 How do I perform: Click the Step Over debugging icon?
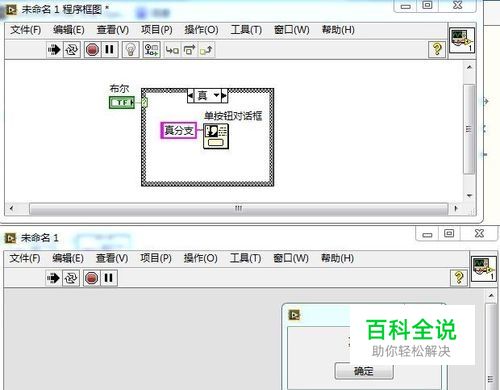tap(189, 50)
